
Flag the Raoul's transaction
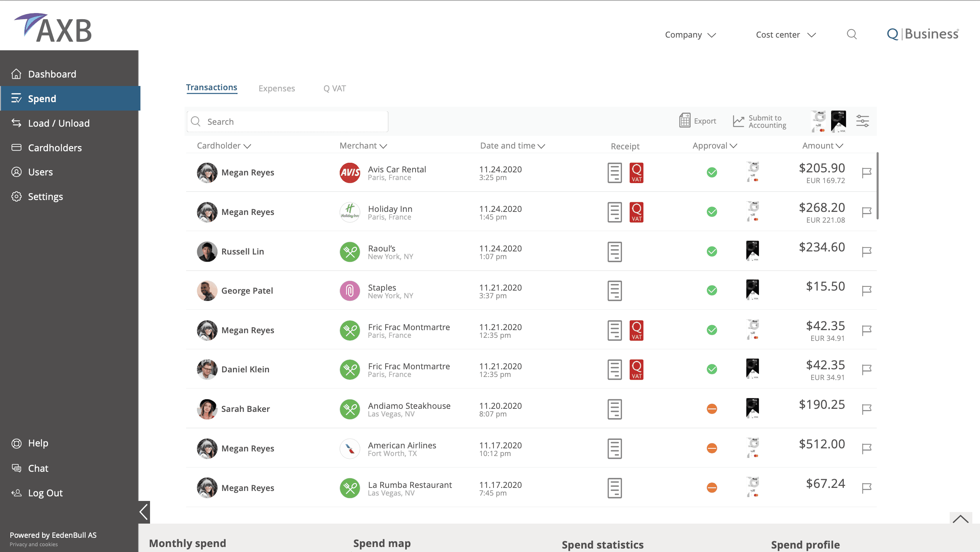tap(866, 252)
